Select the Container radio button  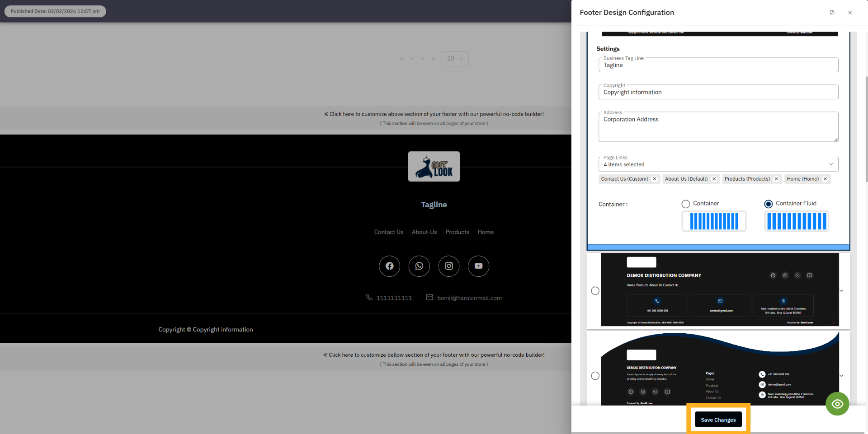[x=685, y=204]
